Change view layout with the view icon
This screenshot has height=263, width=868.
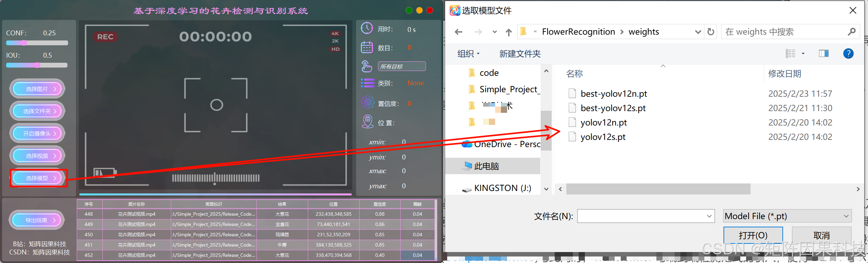pyautogui.click(x=790, y=53)
